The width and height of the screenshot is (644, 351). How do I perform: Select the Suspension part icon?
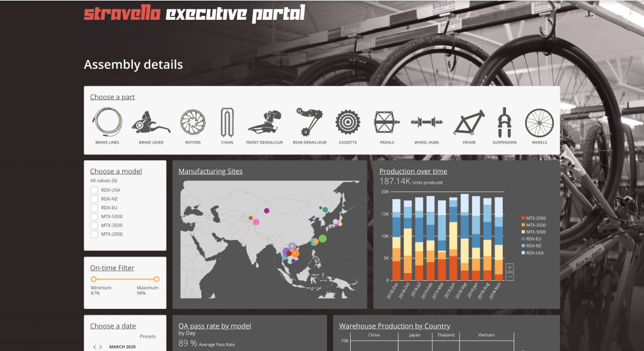tap(504, 122)
